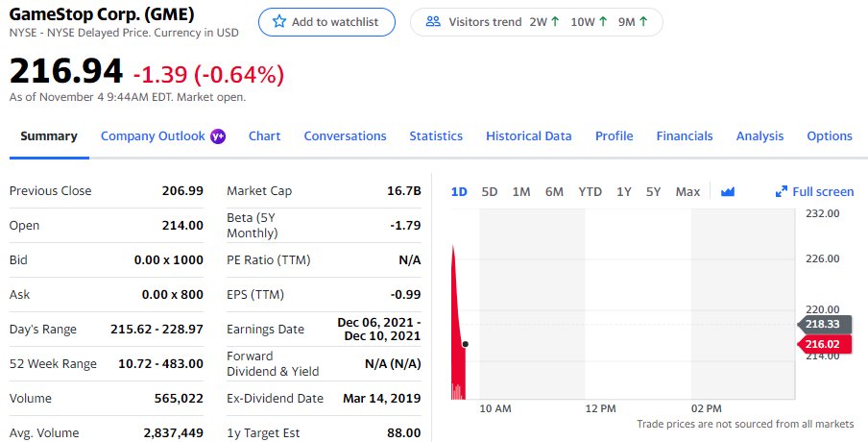Click the Ask value 0.00 x 800
This screenshot has height=442, width=868.
pyautogui.click(x=173, y=295)
